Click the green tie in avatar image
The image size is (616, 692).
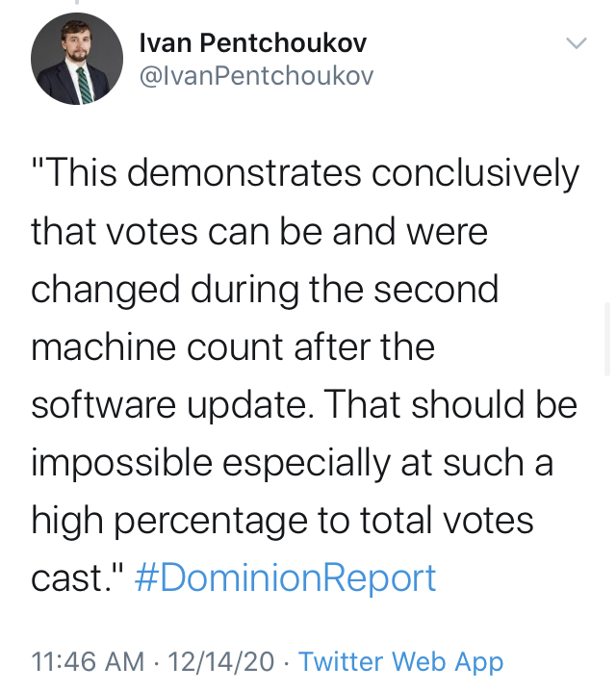(x=85, y=85)
